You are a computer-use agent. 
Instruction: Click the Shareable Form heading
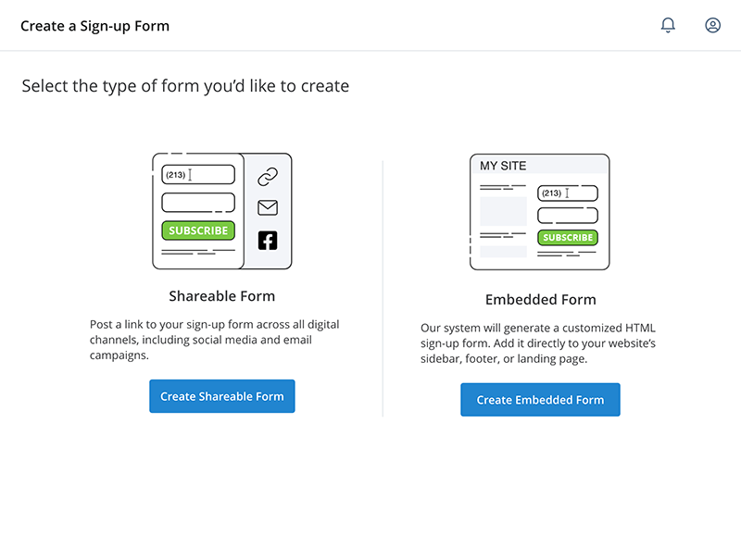point(221,295)
